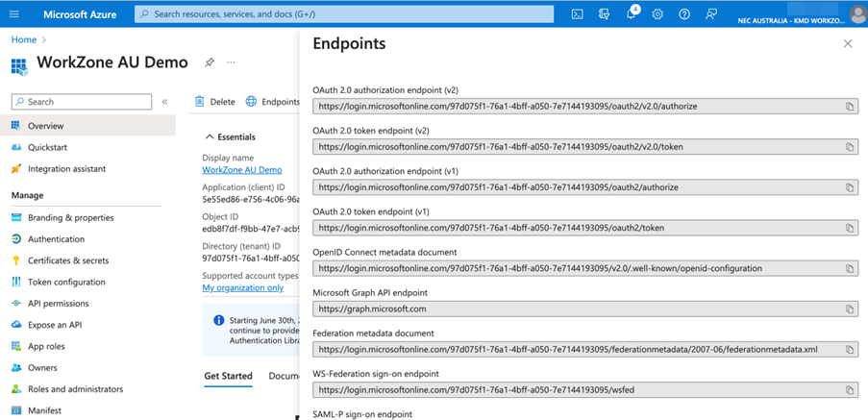Close the Endpoints panel
The image size is (868, 420).
pyautogui.click(x=847, y=43)
